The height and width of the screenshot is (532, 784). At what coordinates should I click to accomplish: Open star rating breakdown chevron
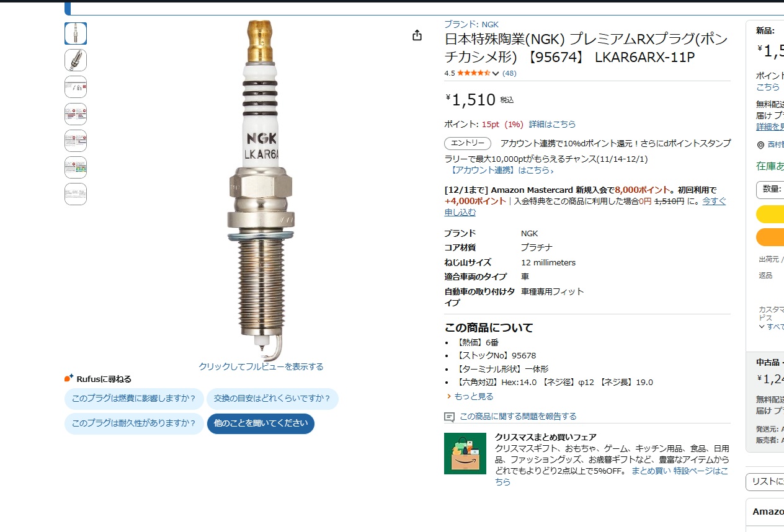[x=496, y=73]
